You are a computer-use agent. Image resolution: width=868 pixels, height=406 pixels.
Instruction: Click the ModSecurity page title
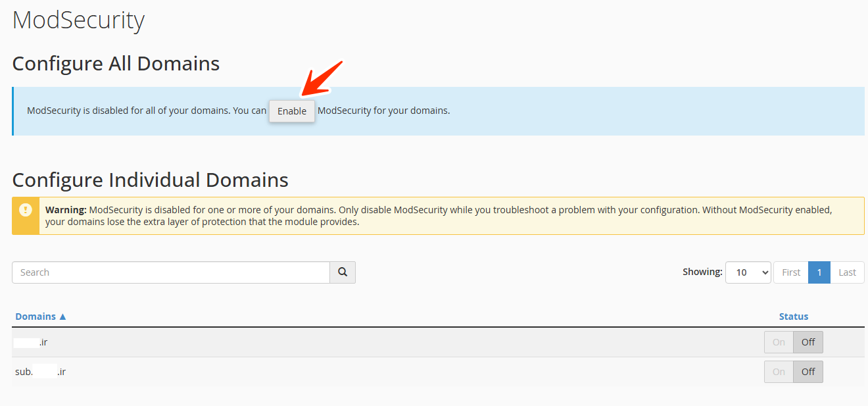click(x=78, y=20)
